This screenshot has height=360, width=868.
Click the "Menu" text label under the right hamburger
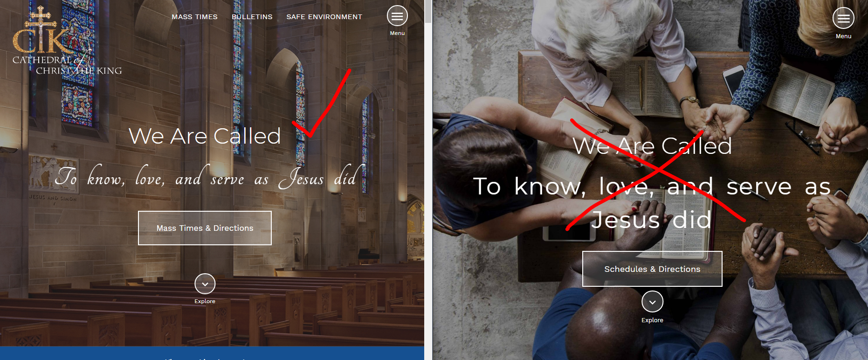[x=843, y=36]
